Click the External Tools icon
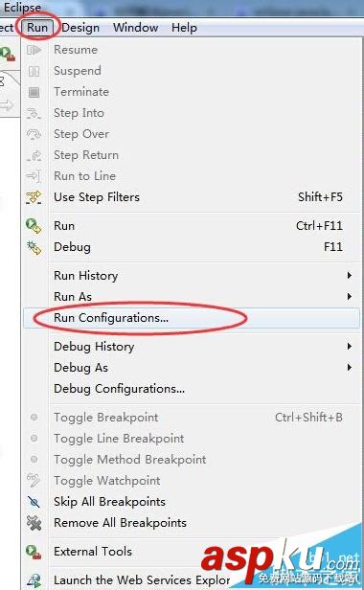 (34, 552)
